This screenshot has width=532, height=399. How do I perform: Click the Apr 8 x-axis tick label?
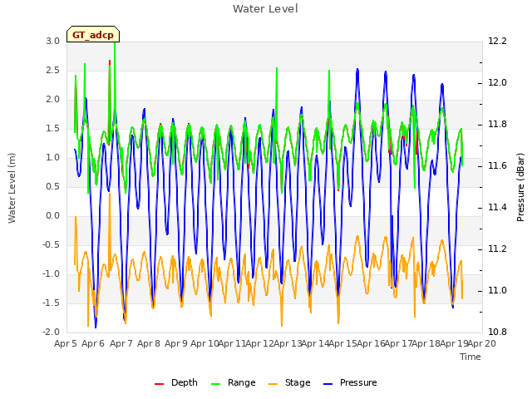pyautogui.click(x=149, y=343)
